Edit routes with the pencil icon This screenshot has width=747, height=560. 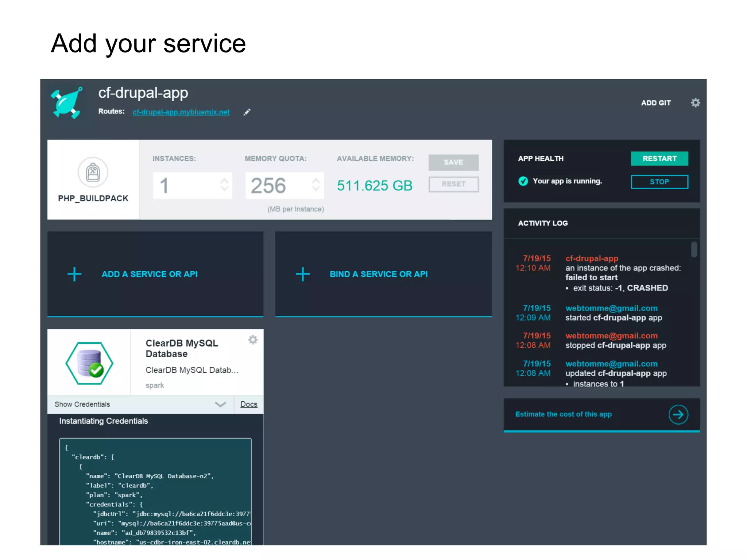[247, 112]
